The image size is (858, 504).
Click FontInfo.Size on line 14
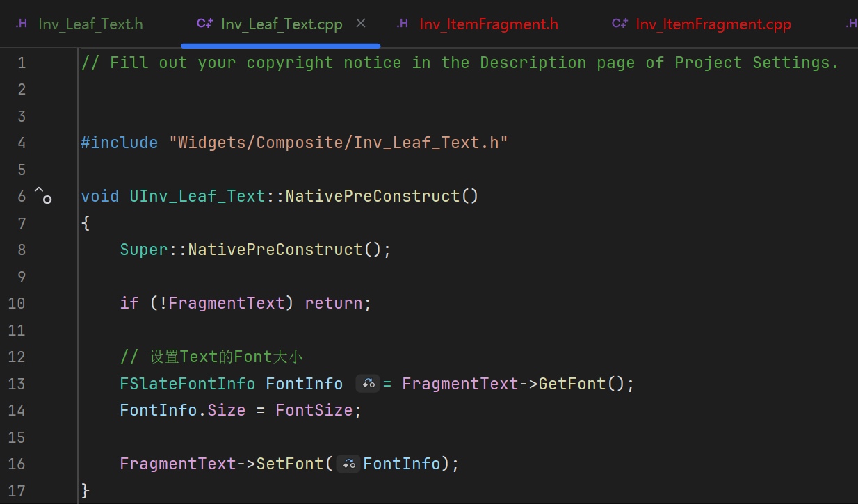[183, 410]
